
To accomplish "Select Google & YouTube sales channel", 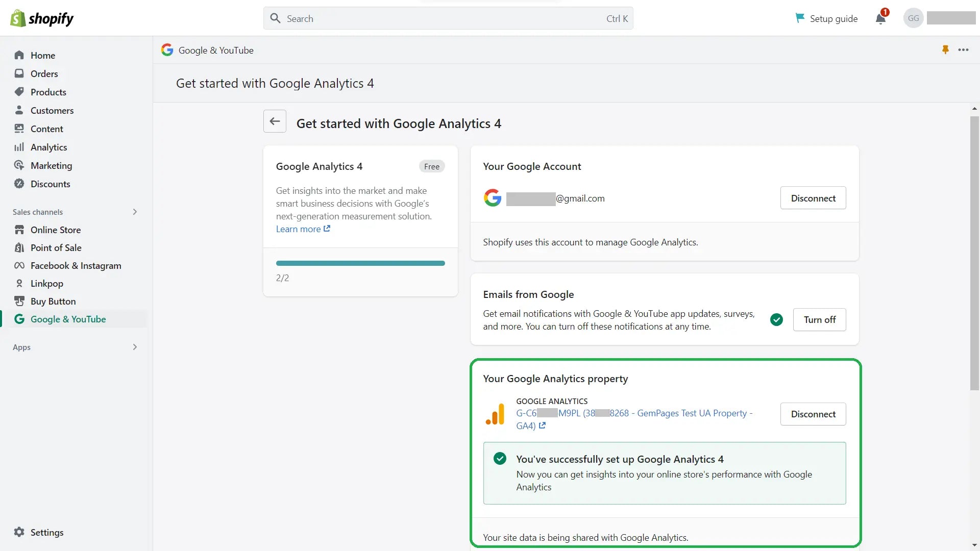I will click(68, 319).
